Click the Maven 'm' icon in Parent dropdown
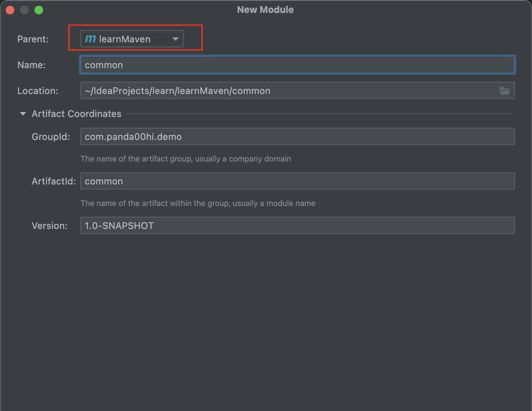Viewport: 532px width, 411px height. click(x=90, y=39)
